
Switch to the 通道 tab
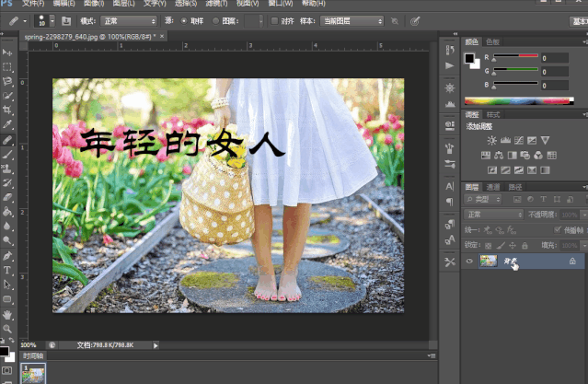(492, 187)
